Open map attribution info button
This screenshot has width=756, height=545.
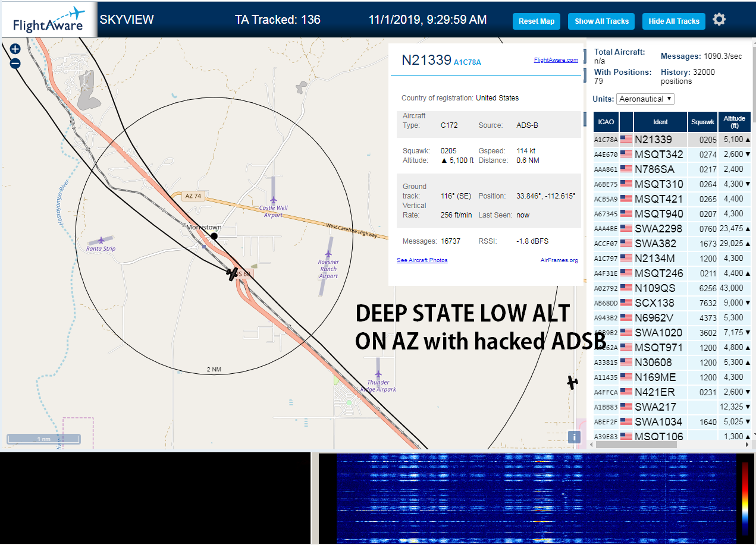point(573,437)
